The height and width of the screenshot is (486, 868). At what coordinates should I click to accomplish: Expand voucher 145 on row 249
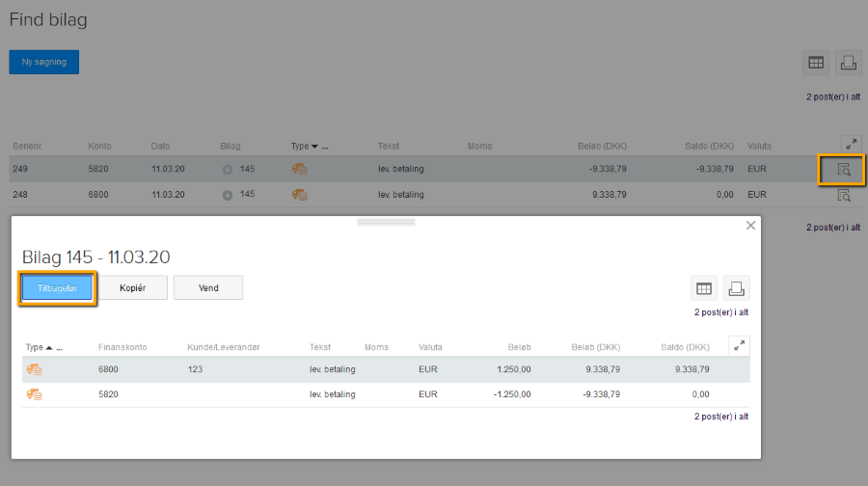pyautogui.click(x=228, y=170)
